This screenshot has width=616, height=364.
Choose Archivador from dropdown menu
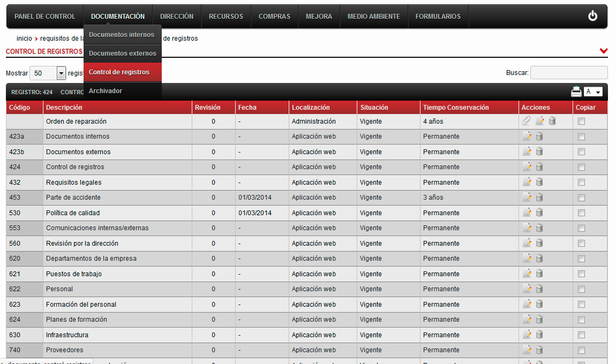[123, 91]
